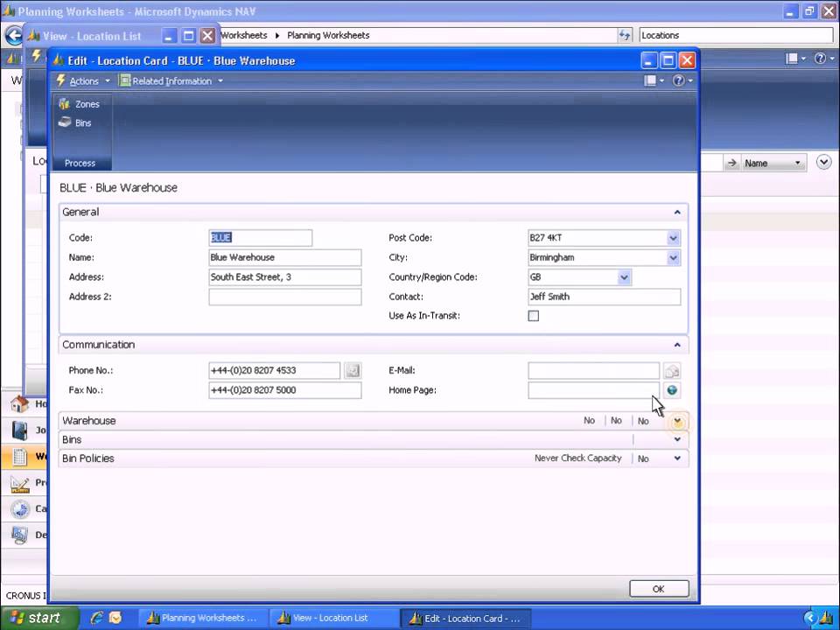
Task: Click the Code field containing BLUE
Action: click(261, 238)
